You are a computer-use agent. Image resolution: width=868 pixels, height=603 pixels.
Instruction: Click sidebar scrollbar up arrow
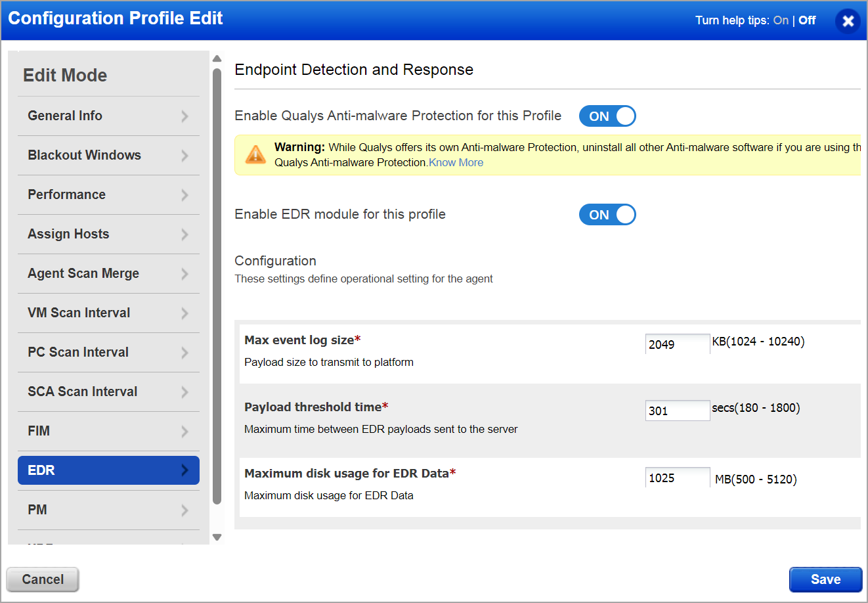(x=217, y=58)
